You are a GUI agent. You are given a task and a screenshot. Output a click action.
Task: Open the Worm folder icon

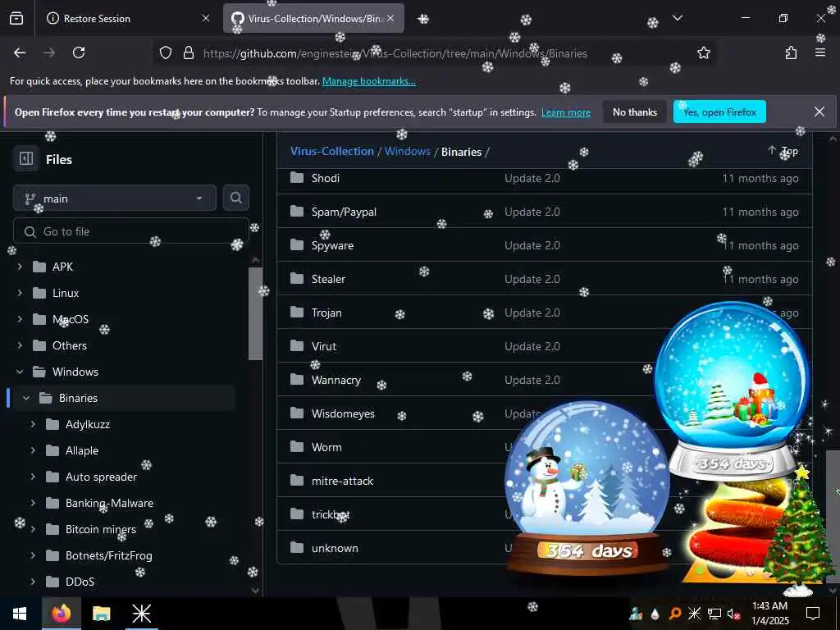(297, 446)
